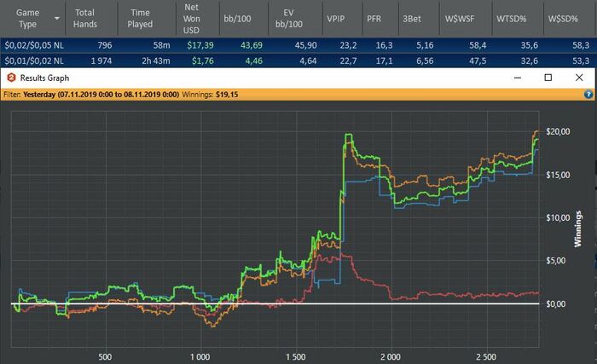Sort by WTSD% column header
The height and width of the screenshot is (364, 597).
[x=512, y=19]
